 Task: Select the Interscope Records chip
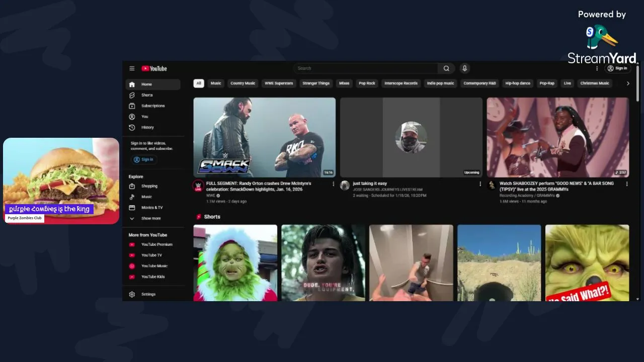[x=401, y=83]
